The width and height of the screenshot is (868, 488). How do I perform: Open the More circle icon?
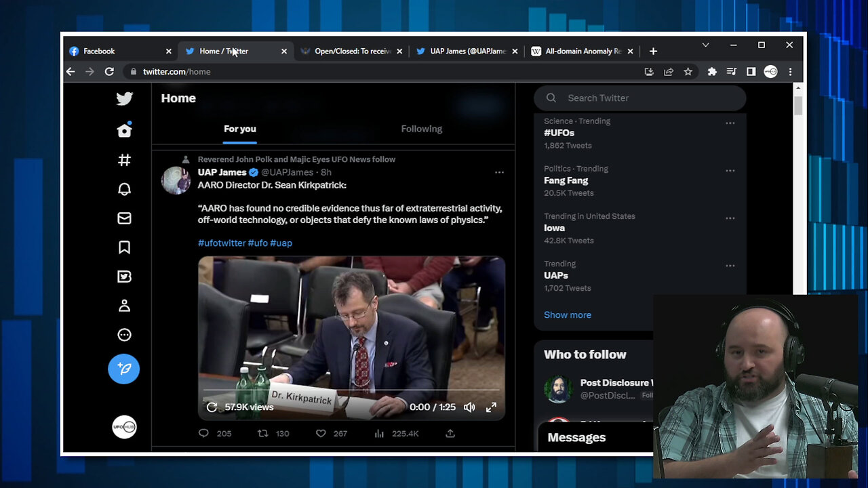coord(124,335)
